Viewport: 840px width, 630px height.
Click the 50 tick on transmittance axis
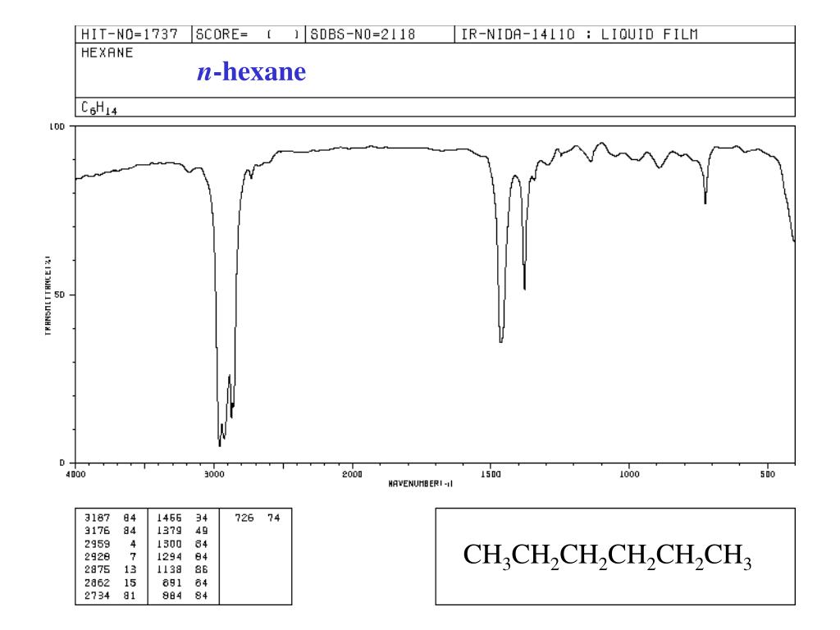59,294
